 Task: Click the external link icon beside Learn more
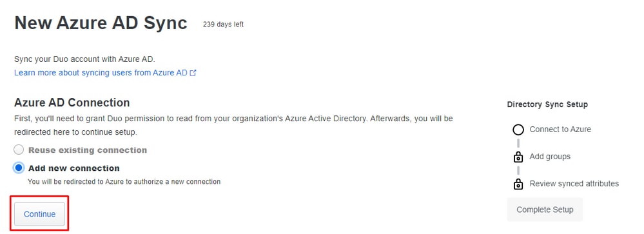[x=193, y=73]
